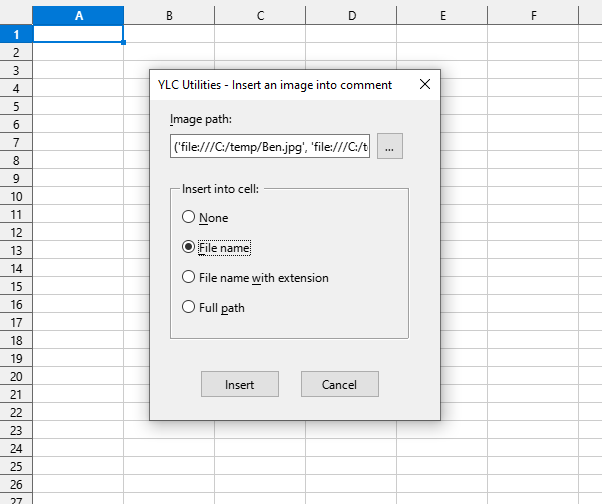602x504 pixels.
Task: Select row 5 header
Action: click(16, 106)
